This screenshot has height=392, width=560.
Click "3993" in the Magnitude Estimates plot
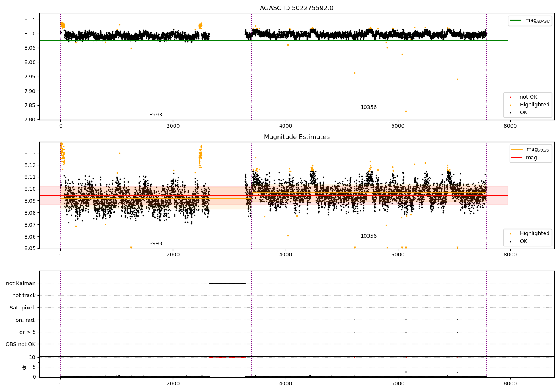[x=156, y=244]
